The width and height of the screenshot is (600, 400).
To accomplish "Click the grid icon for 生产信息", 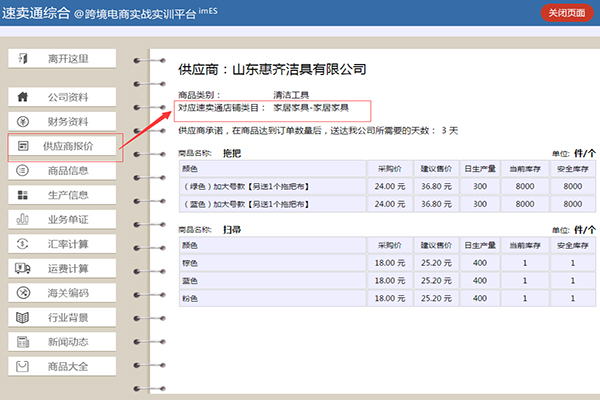I will (x=23, y=195).
